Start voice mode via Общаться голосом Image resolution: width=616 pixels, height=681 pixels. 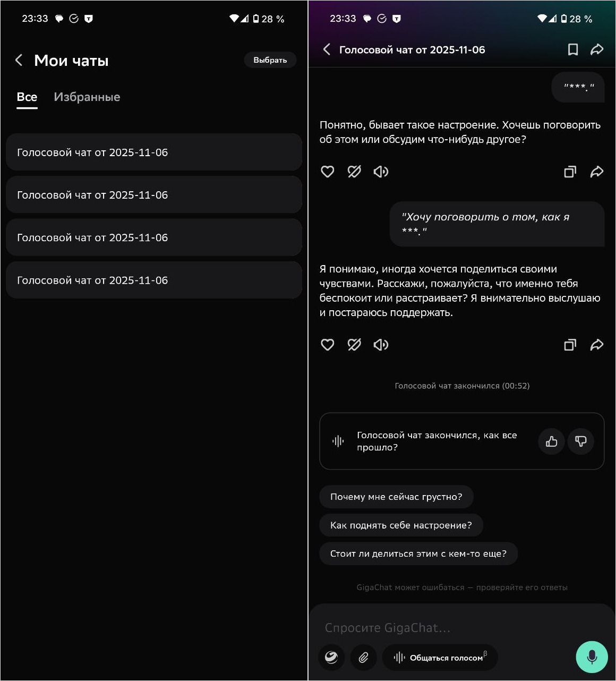point(440,657)
